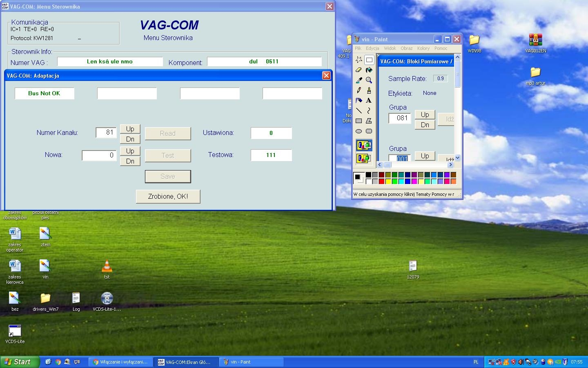This screenshot has width=588, height=368.
Task: Pick the Rectangle shape tool in Paint
Action: (x=359, y=121)
